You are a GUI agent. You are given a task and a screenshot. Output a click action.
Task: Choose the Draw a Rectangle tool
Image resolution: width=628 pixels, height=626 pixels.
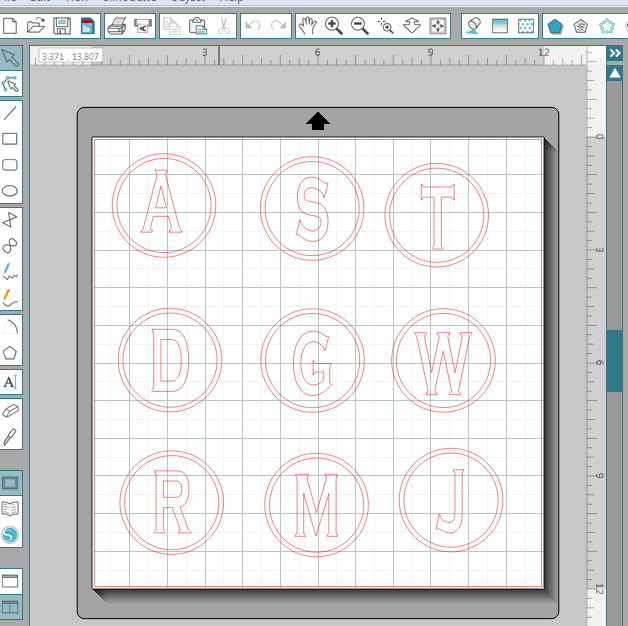pyautogui.click(x=10, y=139)
